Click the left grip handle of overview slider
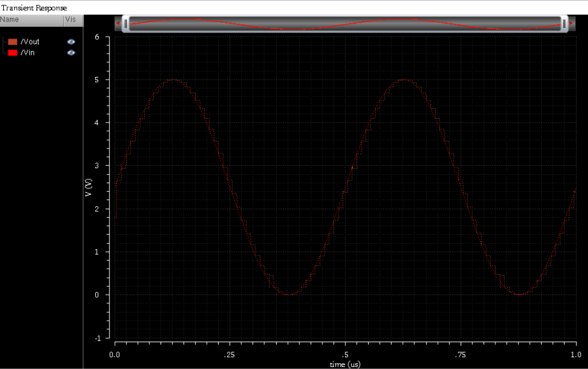This screenshot has width=588, height=369. pyautogui.click(x=125, y=23)
